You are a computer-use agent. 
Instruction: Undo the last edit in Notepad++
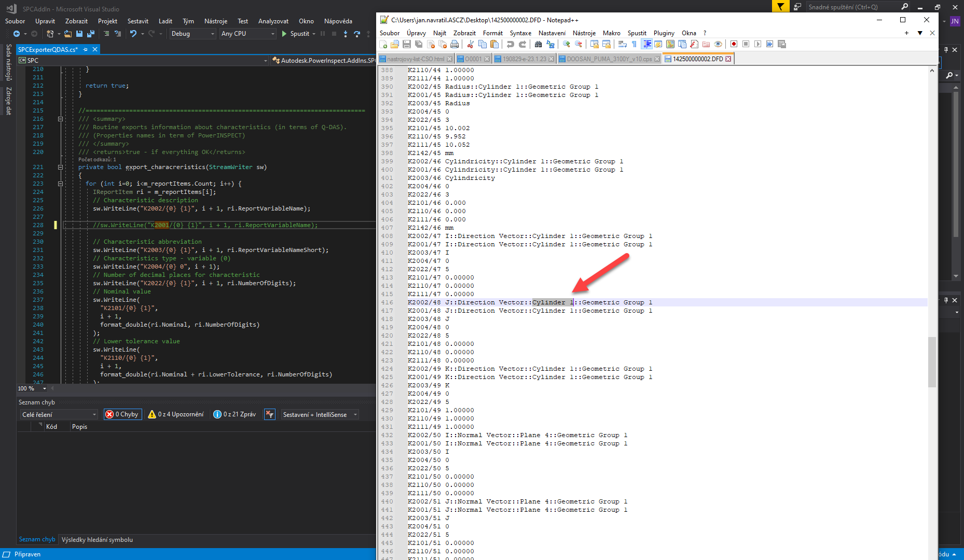(x=511, y=44)
